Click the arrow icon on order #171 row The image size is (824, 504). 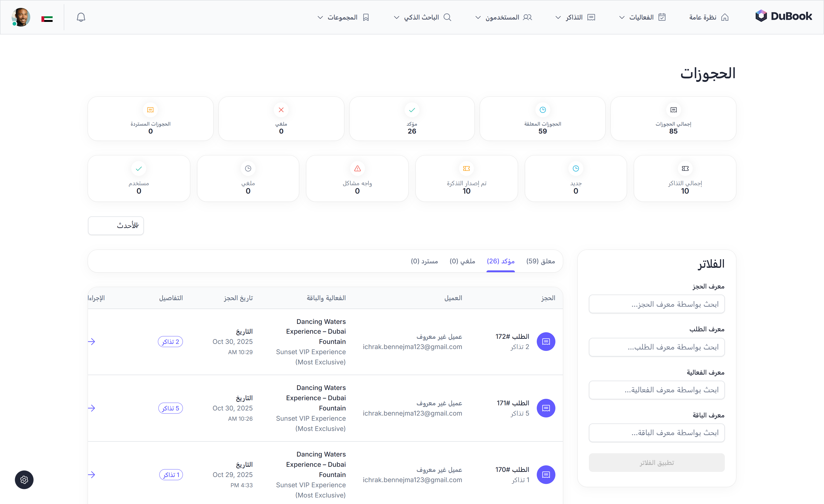point(92,408)
